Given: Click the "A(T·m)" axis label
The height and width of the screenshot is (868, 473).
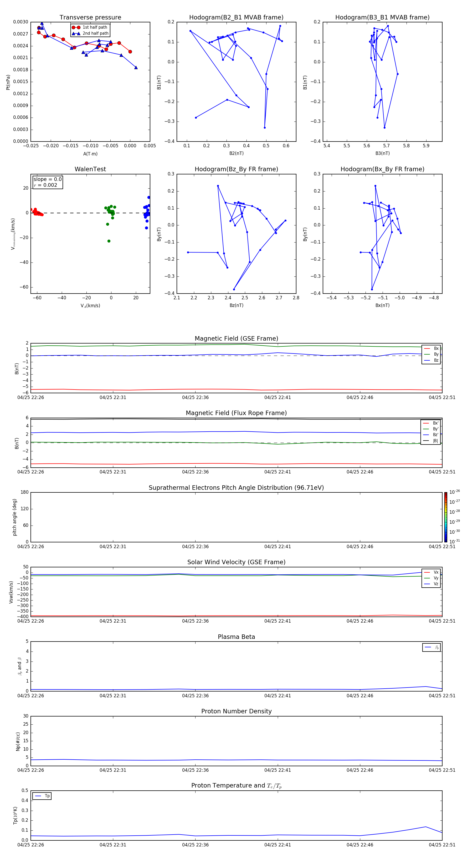Looking at the screenshot, I should click(90, 154).
